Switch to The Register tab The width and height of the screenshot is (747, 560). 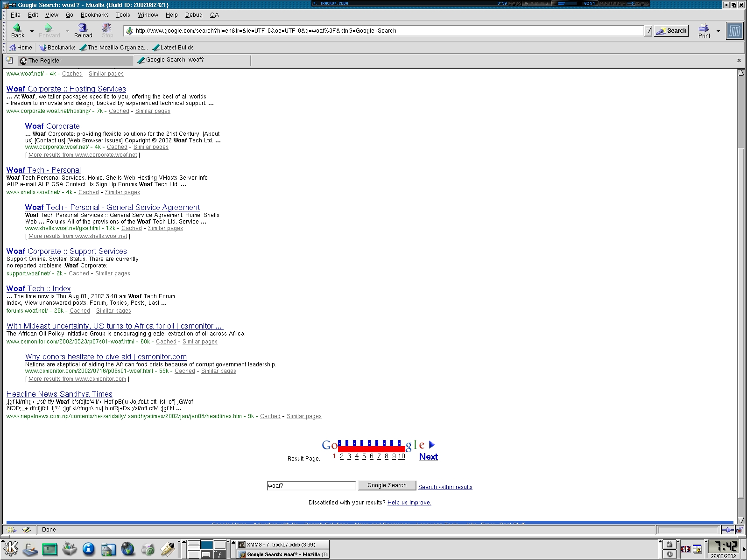point(75,61)
